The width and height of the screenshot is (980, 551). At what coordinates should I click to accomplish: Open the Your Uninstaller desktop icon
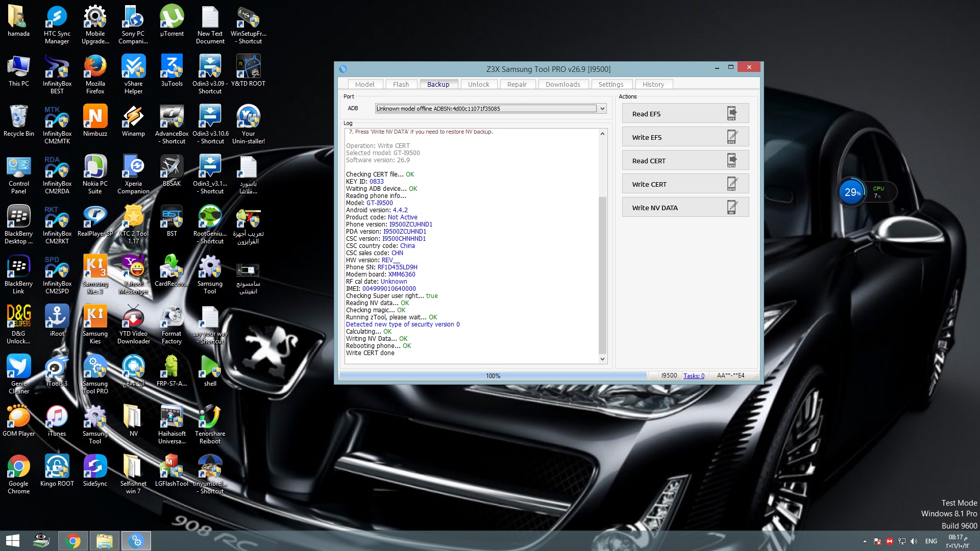click(x=248, y=124)
